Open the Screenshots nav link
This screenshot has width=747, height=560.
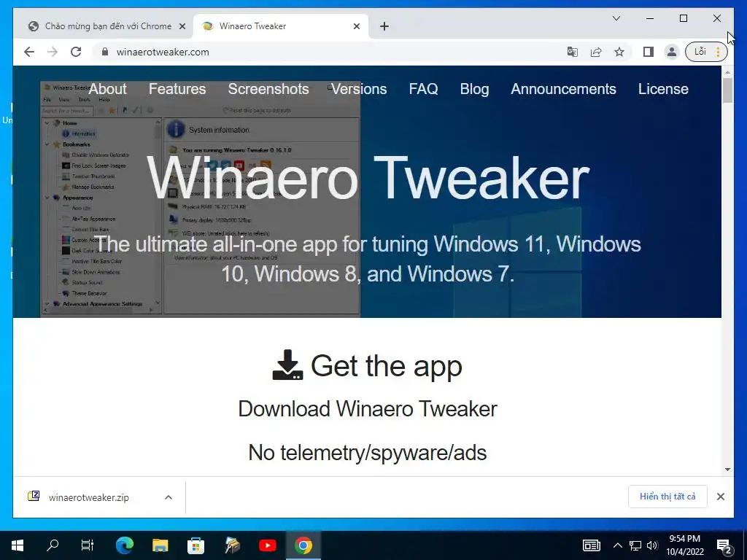[268, 89]
